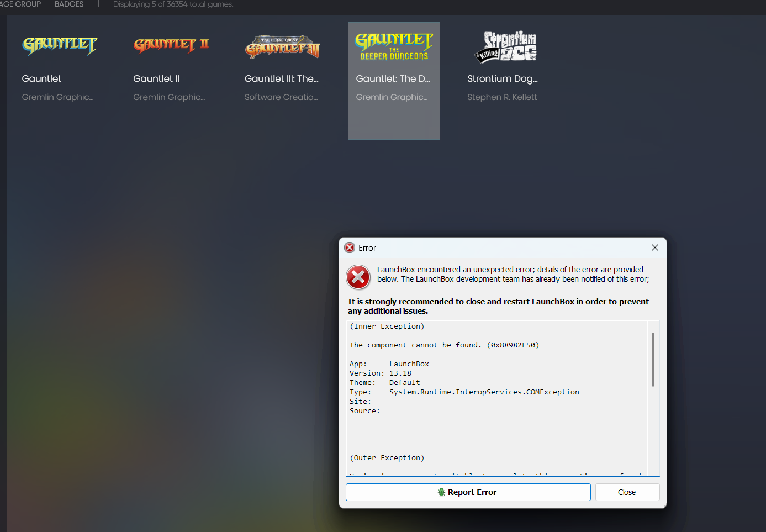Viewport: 766px width, 532px height.
Task: Open the Gauntlet III logo thumbnail
Action: click(x=283, y=48)
